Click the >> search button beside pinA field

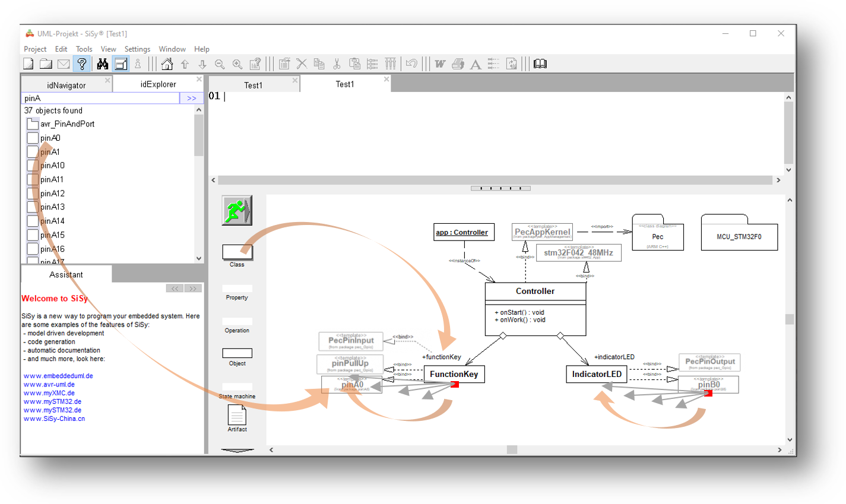(191, 99)
